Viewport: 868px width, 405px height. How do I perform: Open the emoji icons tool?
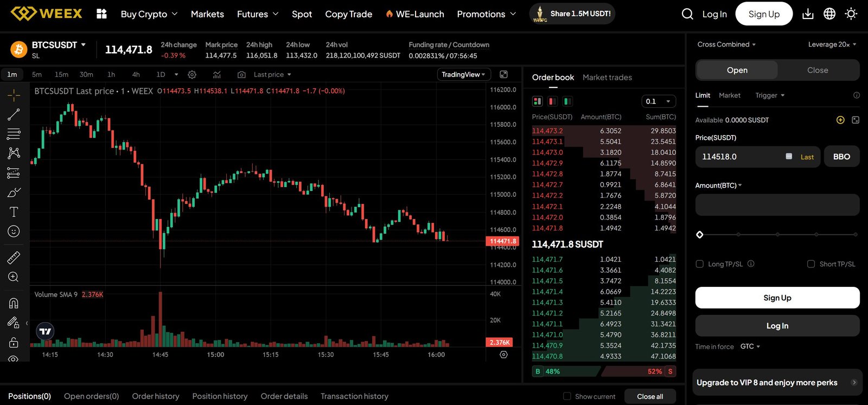click(x=14, y=232)
